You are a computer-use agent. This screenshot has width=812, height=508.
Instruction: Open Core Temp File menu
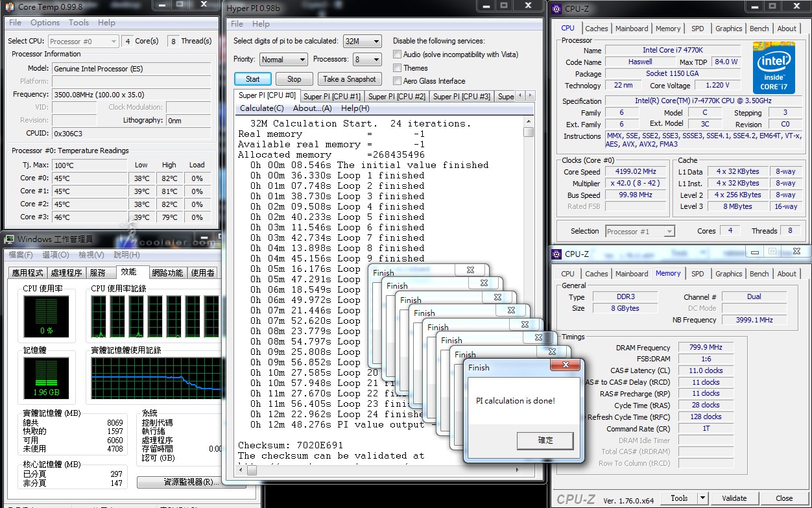click(x=15, y=22)
